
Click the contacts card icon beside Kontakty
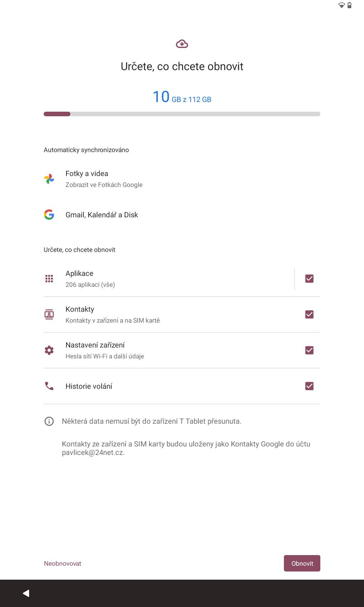click(49, 314)
